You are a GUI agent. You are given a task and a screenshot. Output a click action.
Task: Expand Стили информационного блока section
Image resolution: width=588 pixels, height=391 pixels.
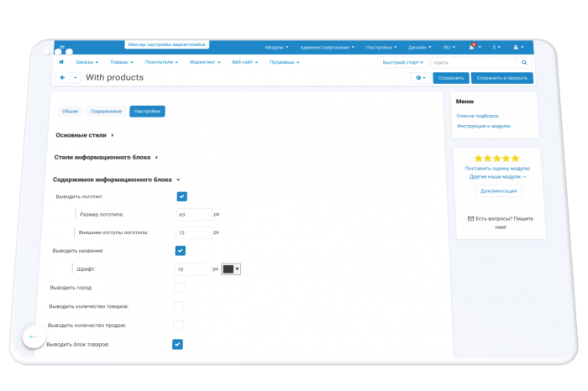(x=106, y=157)
